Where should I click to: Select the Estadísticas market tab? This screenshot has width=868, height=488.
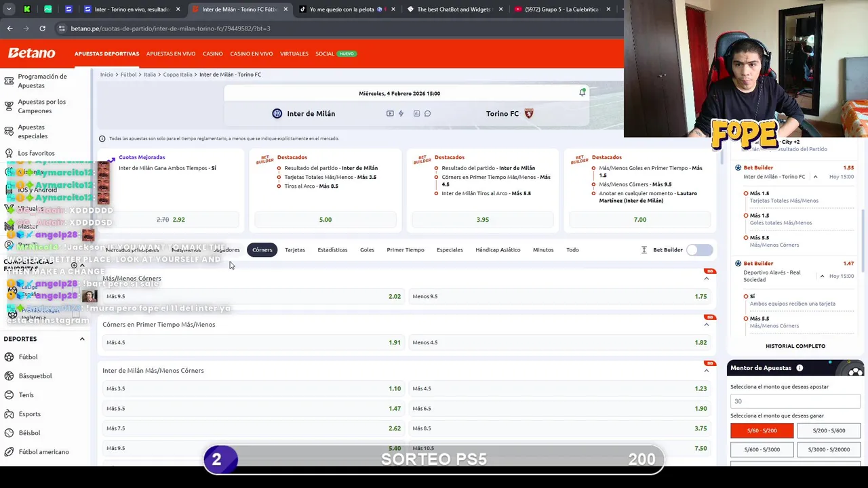pos(332,250)
